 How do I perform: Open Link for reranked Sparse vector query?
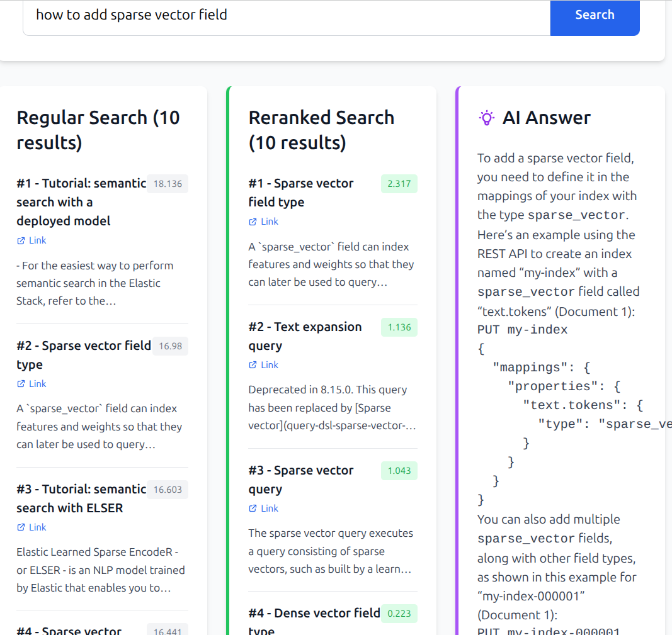[270, 509]
